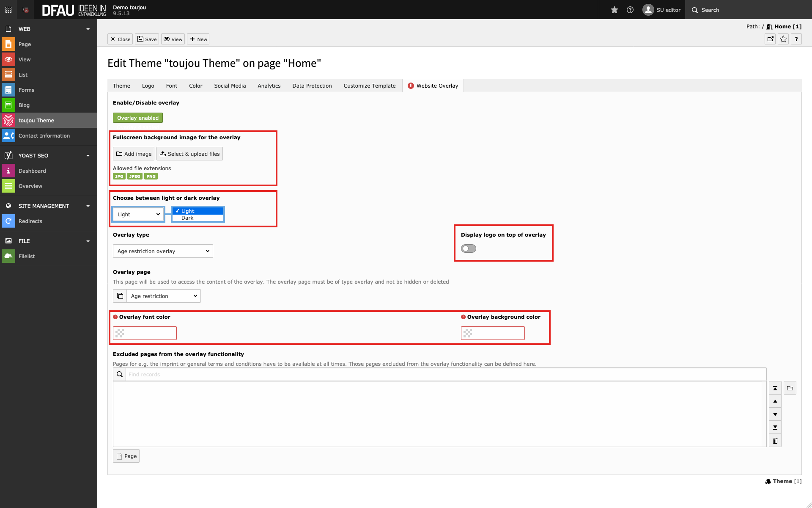The width and height of the screenshot is (812, 508).
Task: Switch to the Data Protection tab
Action: point(312,86)
